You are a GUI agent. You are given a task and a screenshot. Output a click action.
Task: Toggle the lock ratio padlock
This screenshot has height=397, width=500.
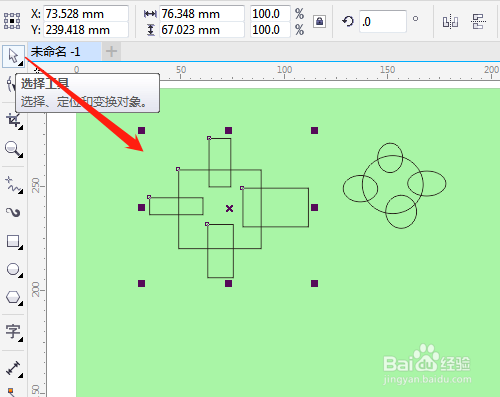tap(319, 22)
